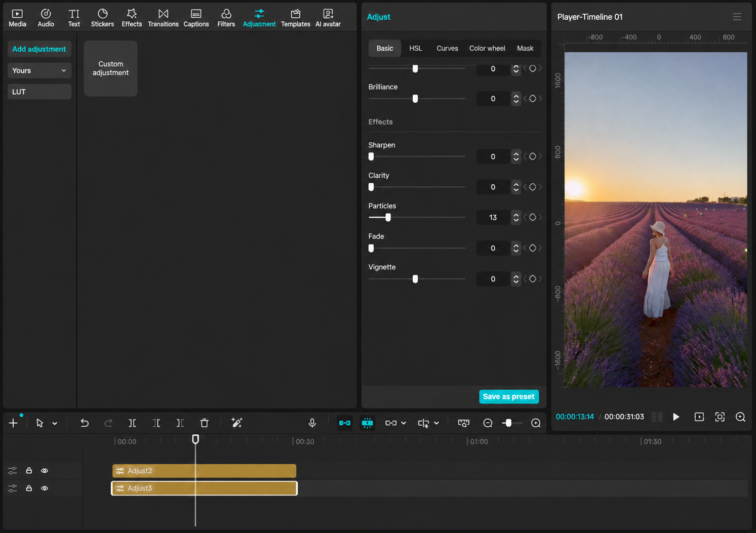756x533 pixels.
Task: Click the Sharpen value input field
Action: coord(493,156)
